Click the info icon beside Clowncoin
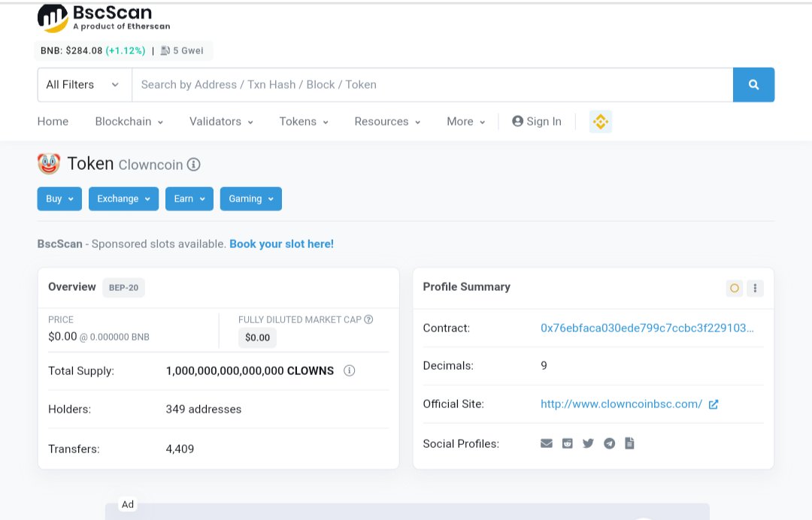Image resolution: width=812 pixels, height=520 pixels. pyautogui.click(x=194, y=165)
